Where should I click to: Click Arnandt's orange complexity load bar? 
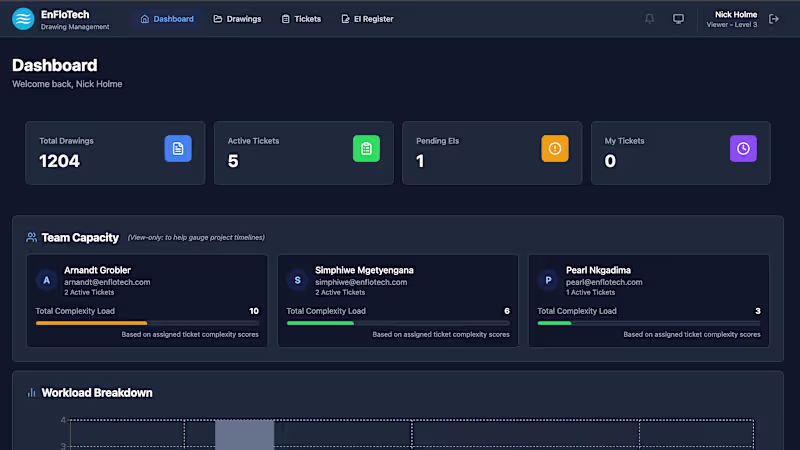pyautogui.click(x=91, y=323)
